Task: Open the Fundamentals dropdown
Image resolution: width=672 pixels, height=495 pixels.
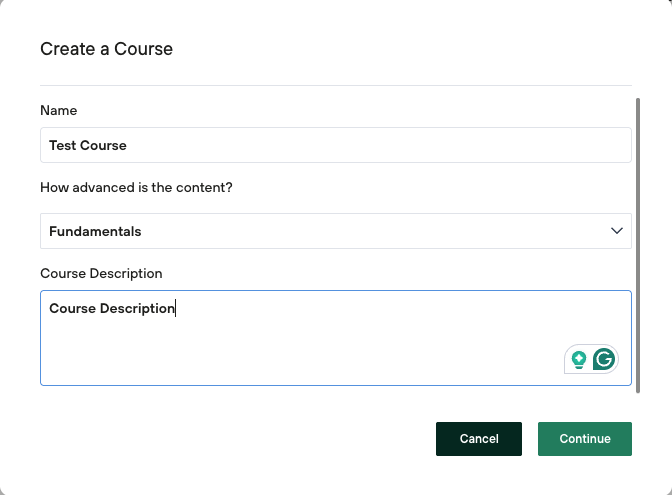Action: 335,231
